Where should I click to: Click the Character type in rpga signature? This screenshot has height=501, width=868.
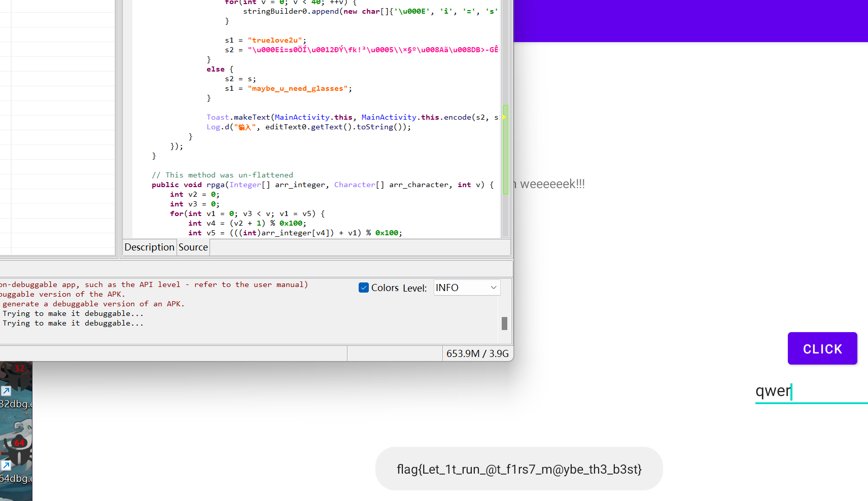click(x=355, y=185)
